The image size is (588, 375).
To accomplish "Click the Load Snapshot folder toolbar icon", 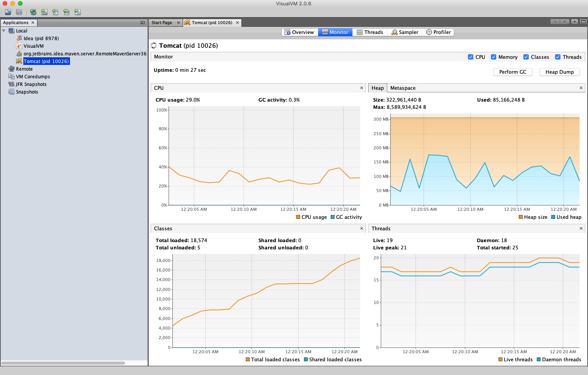I will pyautogui.click(x=8, y=12).
